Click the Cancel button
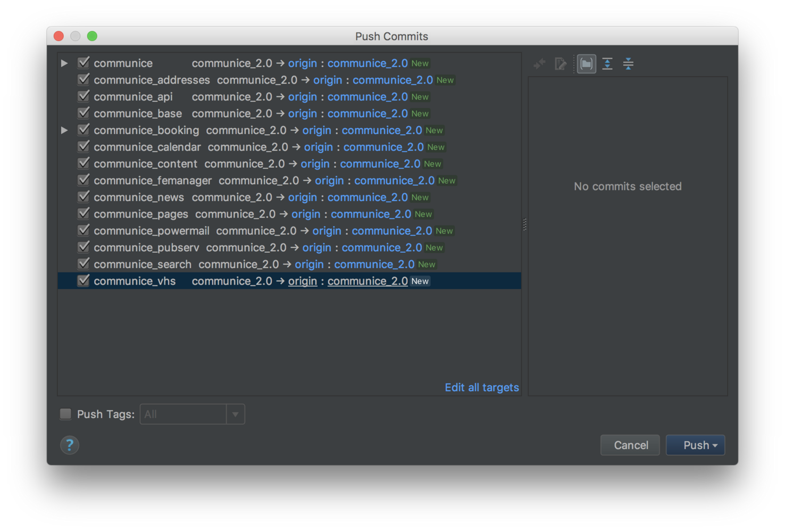785x532 pixels. (x=630, y=445)
